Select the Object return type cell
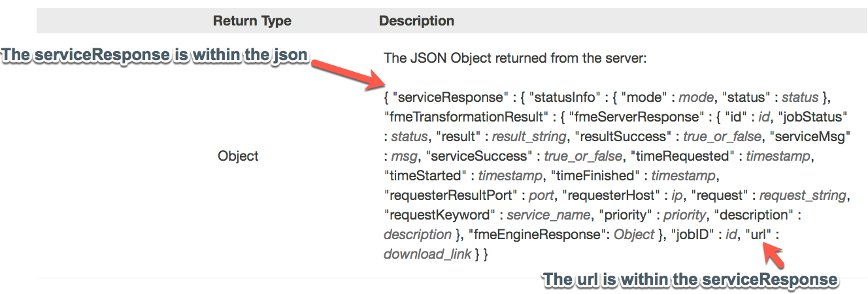This screenshot has height=294, width=868. pyautogui.click(x=238, y=156)
